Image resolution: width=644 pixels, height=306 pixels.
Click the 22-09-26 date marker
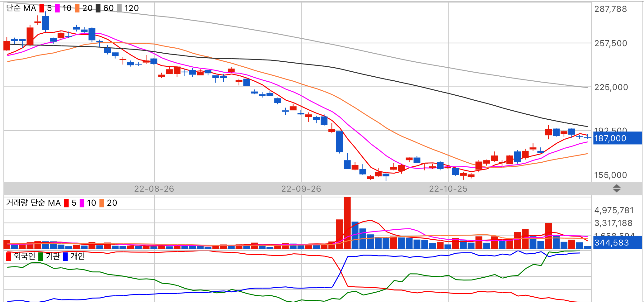tap(301, 189)
